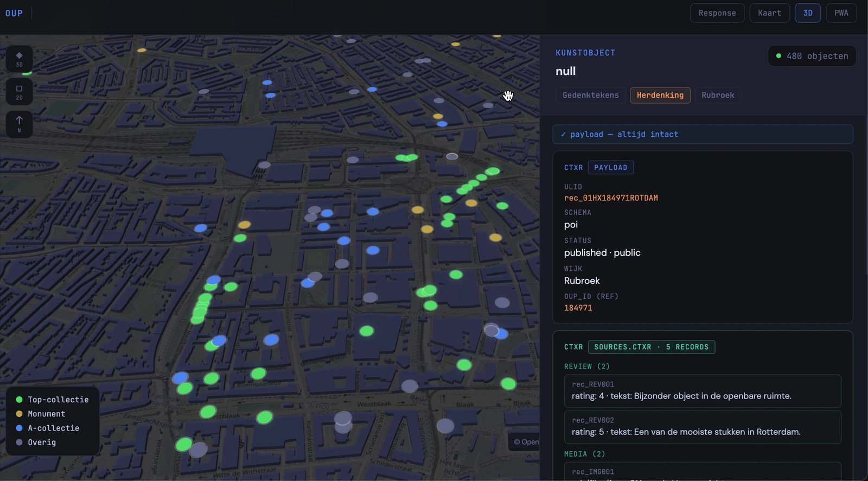Click the Rubroek wijk value
Screen dimensions: 868x481
(x=582, y=281)
